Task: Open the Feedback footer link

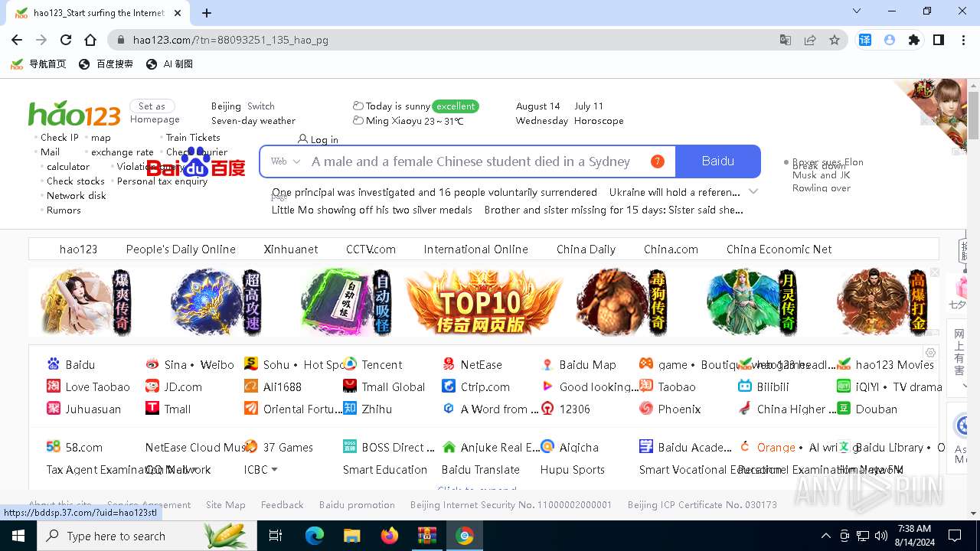Action: [x=282, y=505]
